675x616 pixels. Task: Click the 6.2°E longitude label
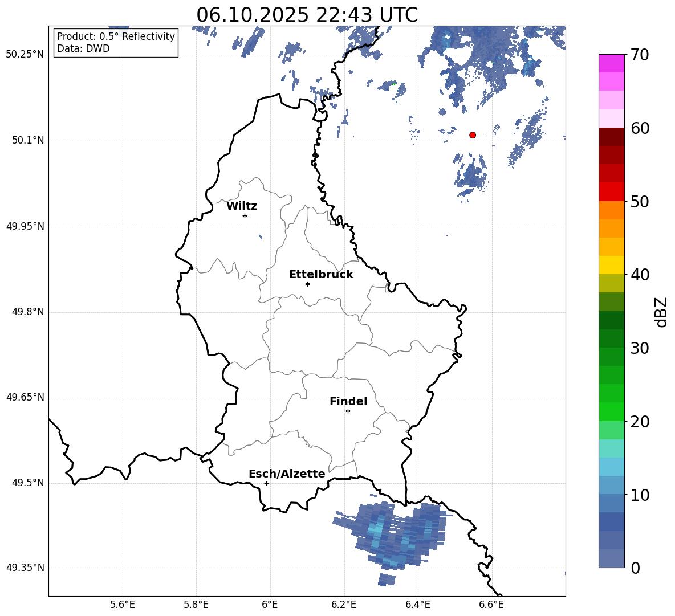344,605
